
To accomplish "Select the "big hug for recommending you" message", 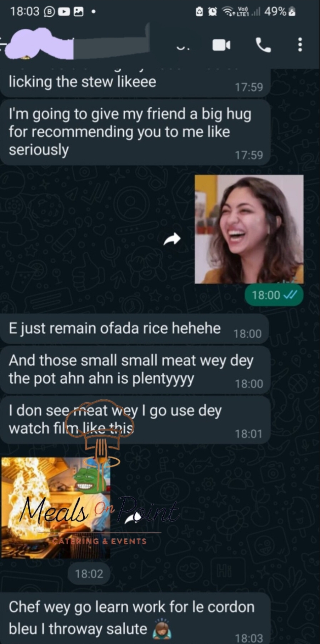I will click(135, 132).
